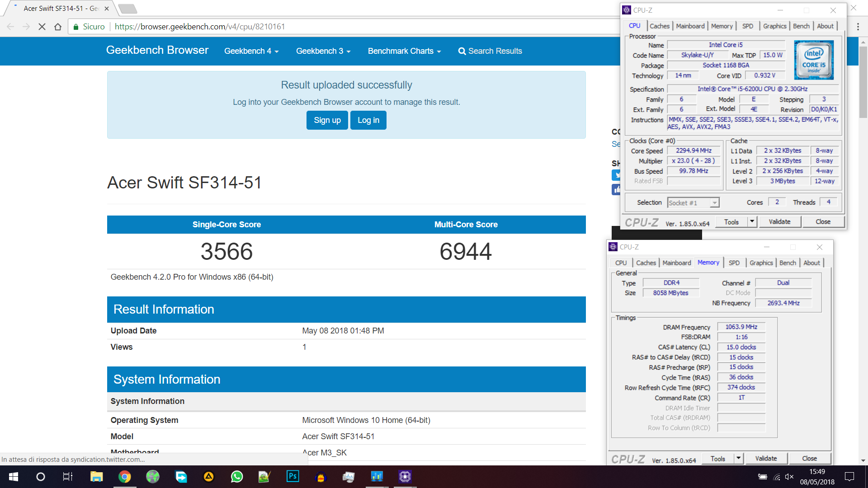Go forward in Chrome

[x=26, y=27]
